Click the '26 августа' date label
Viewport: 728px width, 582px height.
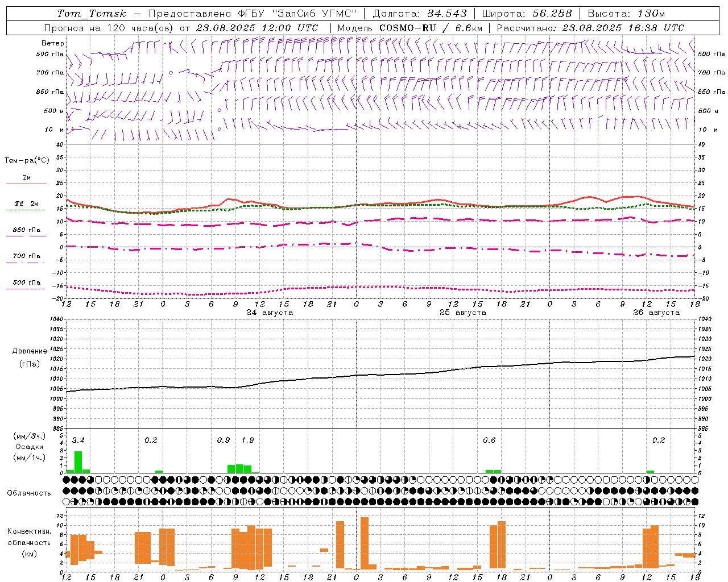click(656, 313)
